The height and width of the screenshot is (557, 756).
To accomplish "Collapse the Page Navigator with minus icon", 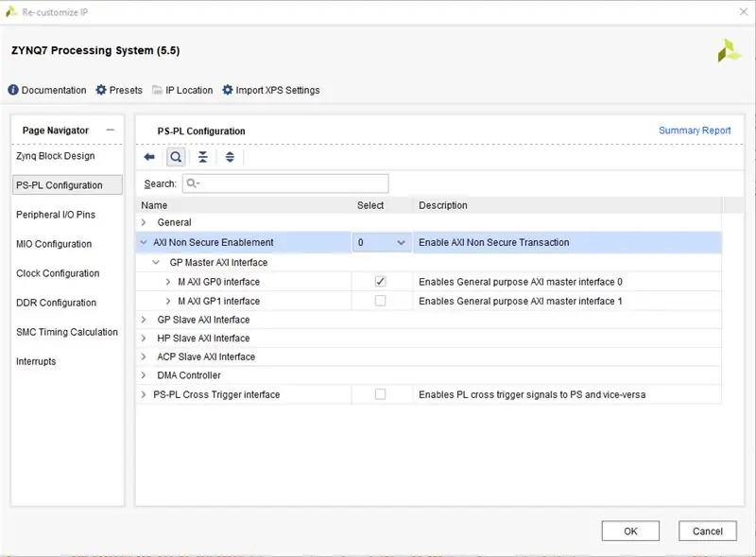I will (x=111, y=130).
